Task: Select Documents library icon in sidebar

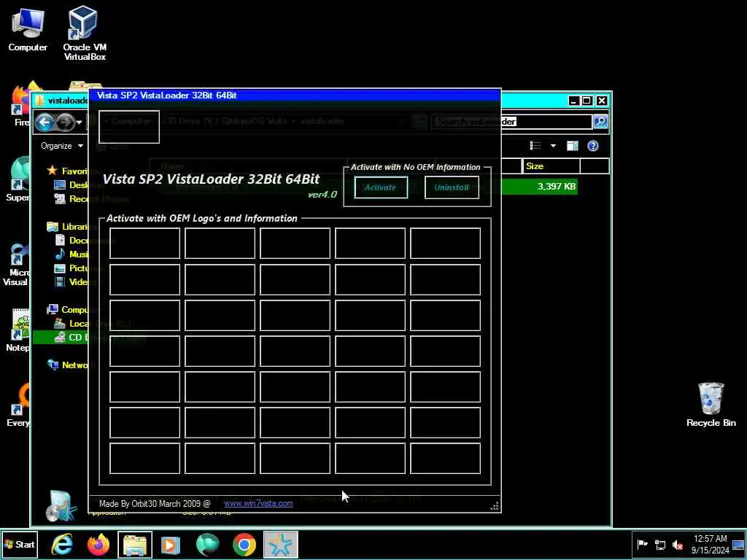Action: click(x=60, y=241)
